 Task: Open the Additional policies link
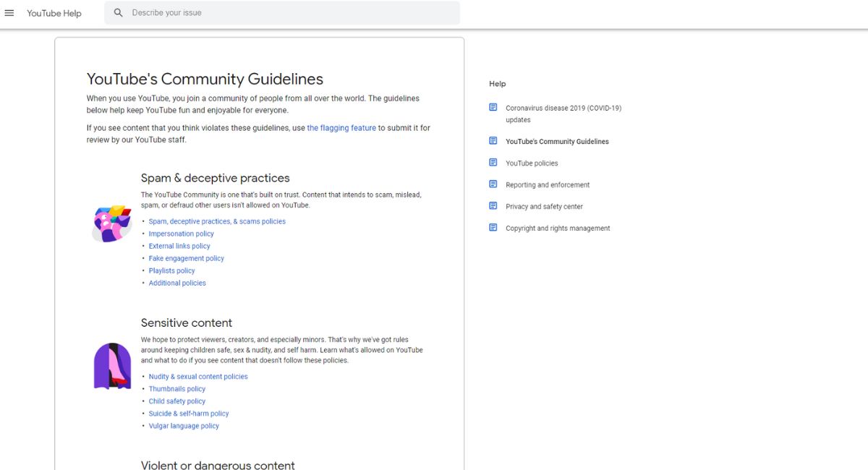pyautogui.click(x=177, y=283)
